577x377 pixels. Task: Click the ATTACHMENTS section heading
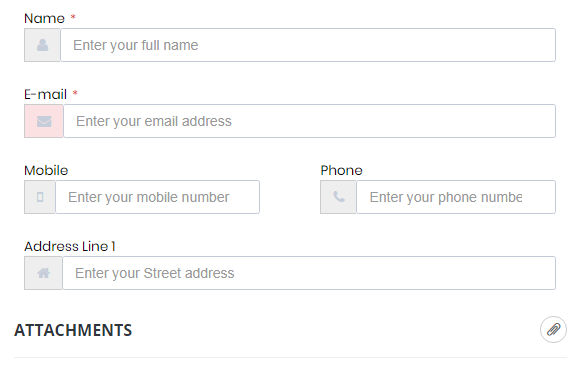pyautogui.click(x=73, y=330)
